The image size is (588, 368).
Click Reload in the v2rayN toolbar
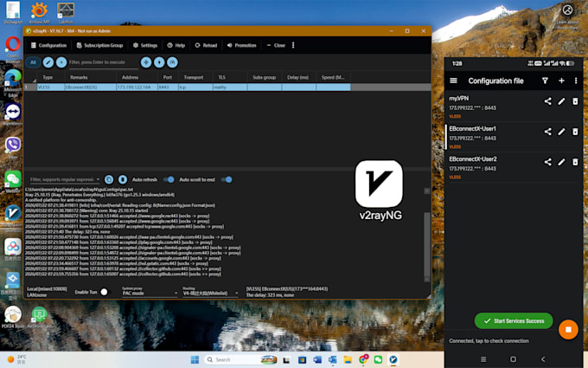pyautogui.click(x=206, y=45)
